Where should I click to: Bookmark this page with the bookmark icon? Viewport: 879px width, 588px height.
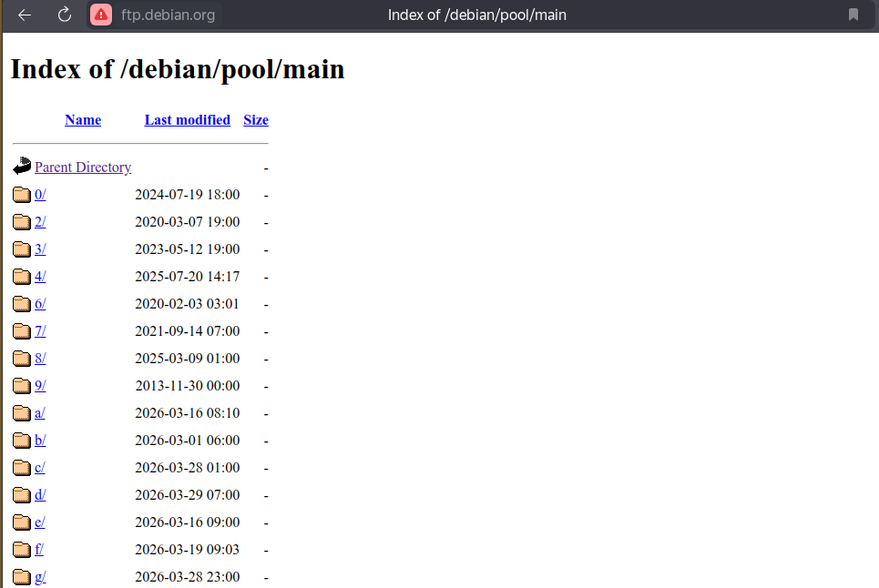point(853,15)
